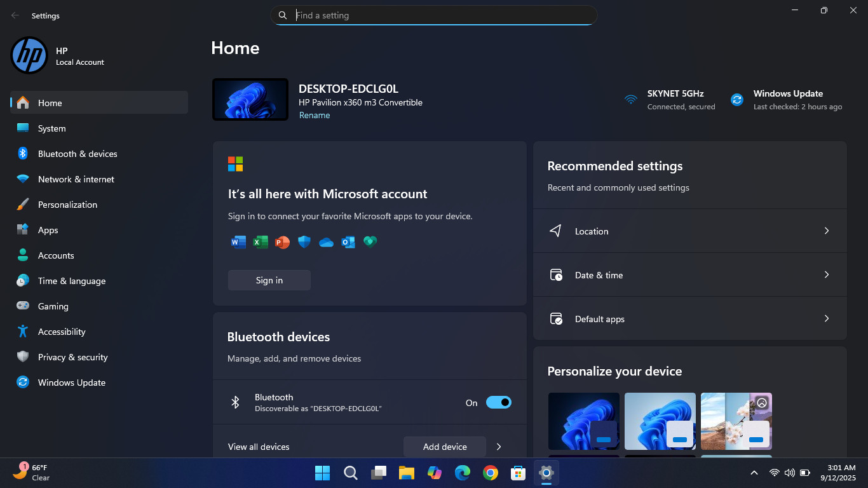Open Copilot from the taskbar
Image resolution: width=868 pixels, height=488 pixels.
coord(435,473)
